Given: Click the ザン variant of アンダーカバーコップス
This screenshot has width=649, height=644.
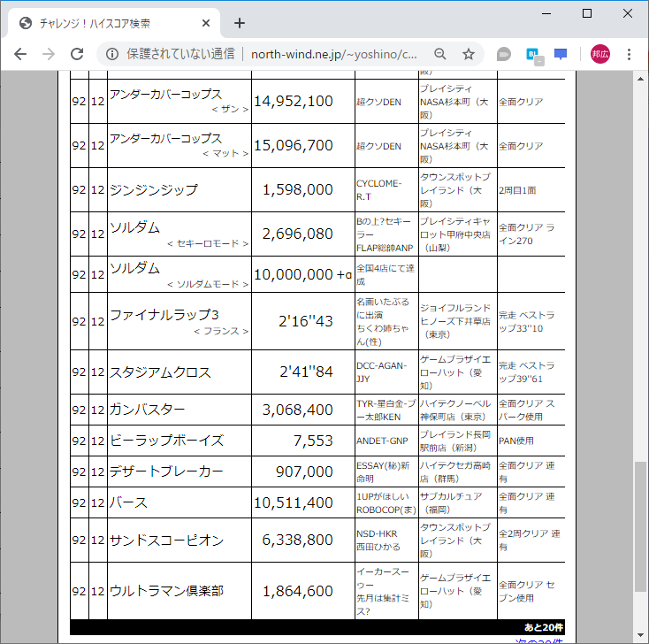Looking at the screenshot, I should (x=230, y=110).
